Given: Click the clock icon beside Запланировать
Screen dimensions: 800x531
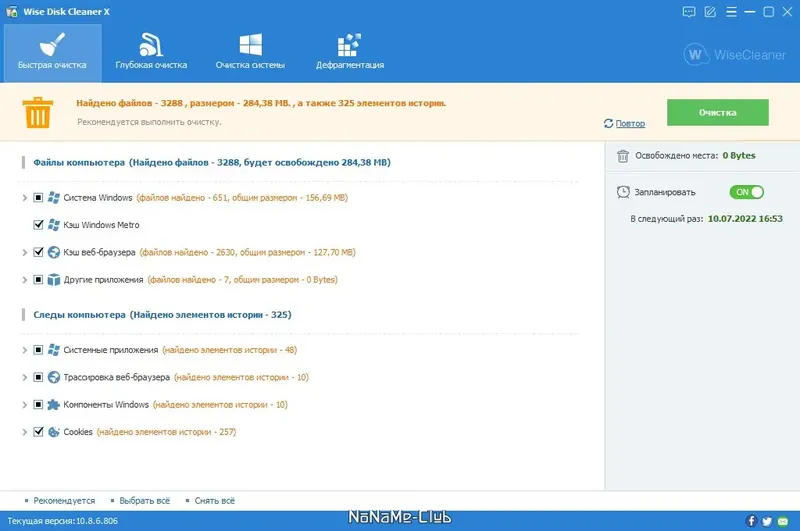Looking at the screenshot, I should point(623,192).
